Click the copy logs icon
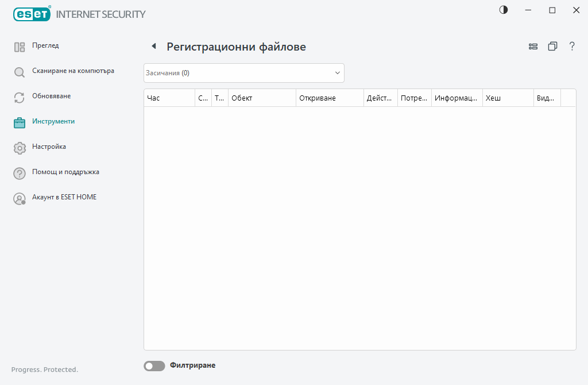 coord(552,46)
